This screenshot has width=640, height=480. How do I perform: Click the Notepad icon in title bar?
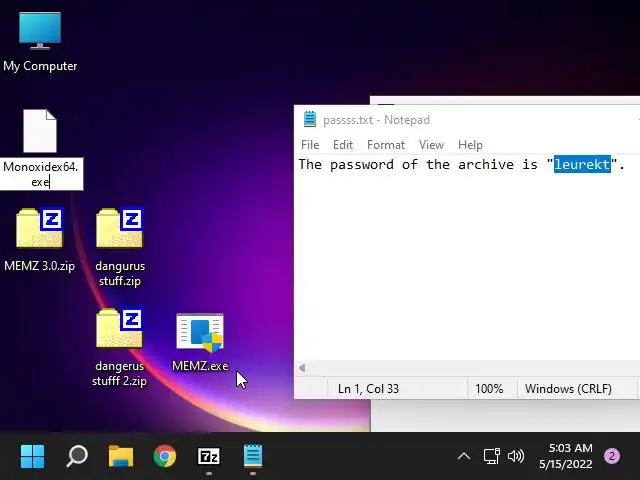(310, 119)
